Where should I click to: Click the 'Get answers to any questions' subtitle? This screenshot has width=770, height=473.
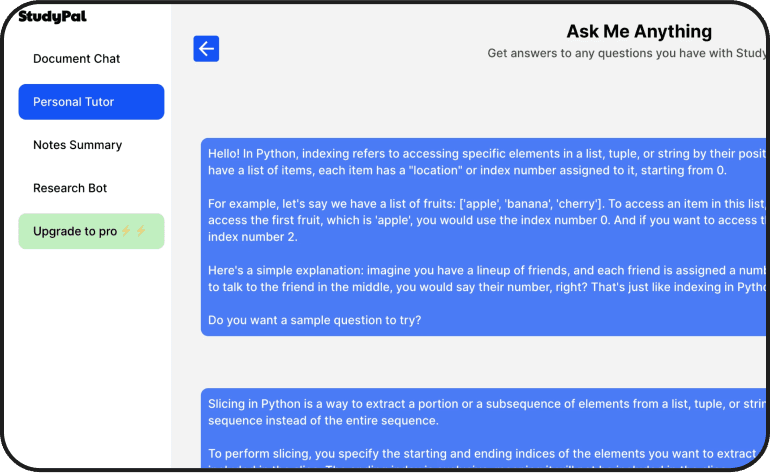point(626,53)
